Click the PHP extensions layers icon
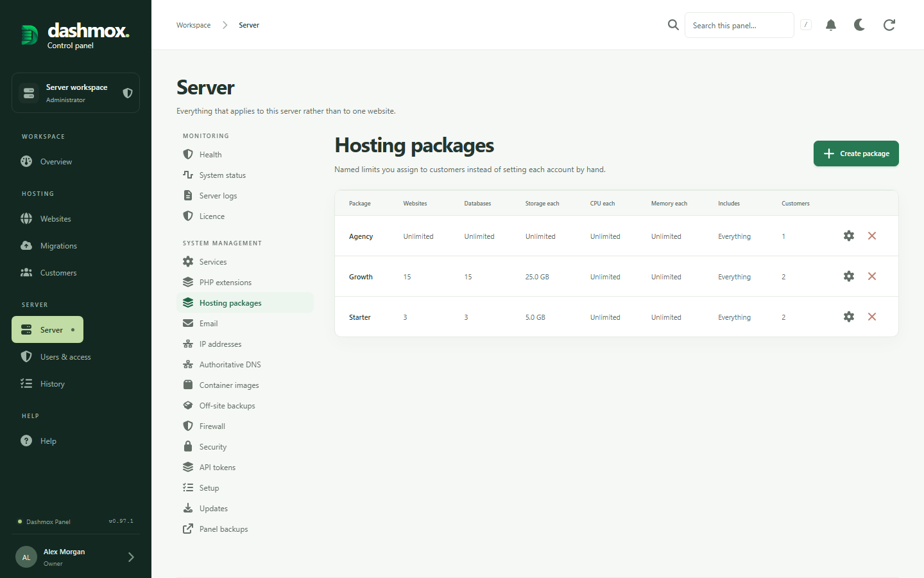Image resolution: width=924 pixels, height=578 pixels. pyautogui.click(x=188, y=282)
